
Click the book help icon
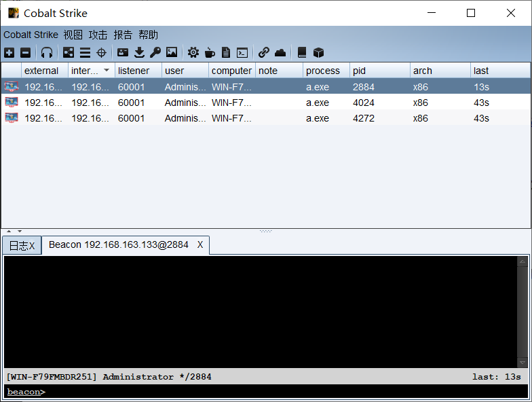302,53
